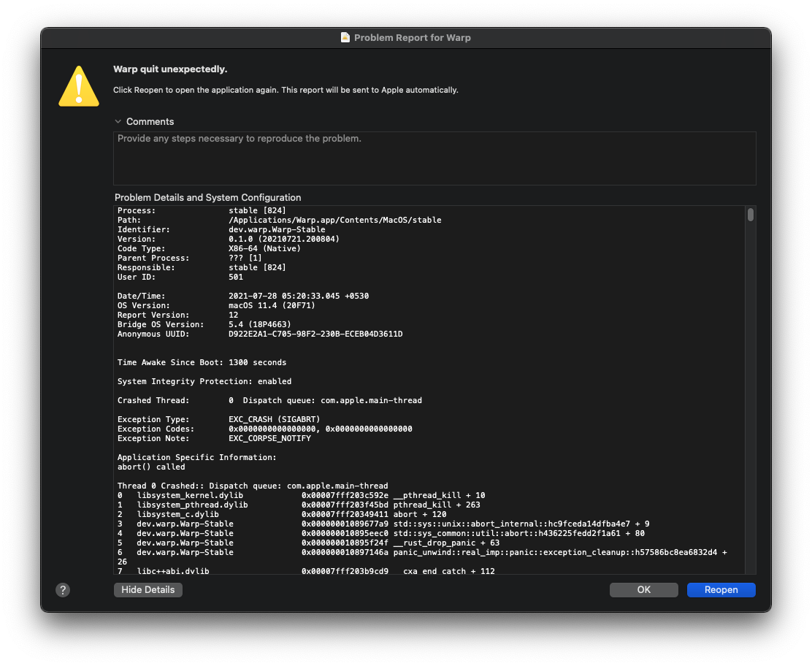Click the Hide Details button
The height and width of the screenshot is (666, 812).
click(x=148, y=589)
